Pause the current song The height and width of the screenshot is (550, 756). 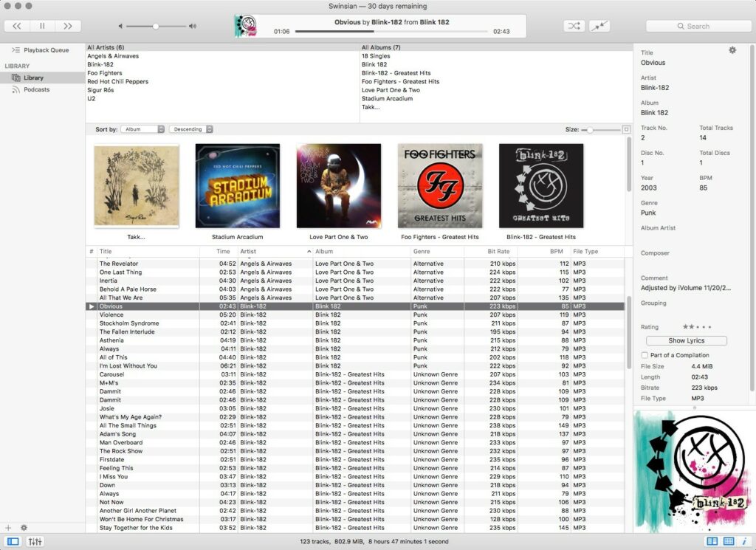coord(42,26)
